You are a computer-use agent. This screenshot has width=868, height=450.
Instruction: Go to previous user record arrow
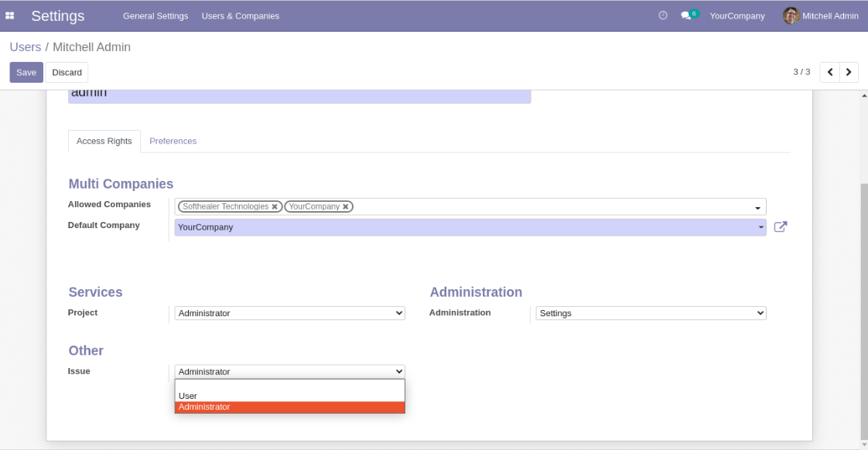[x=830, y=72]
